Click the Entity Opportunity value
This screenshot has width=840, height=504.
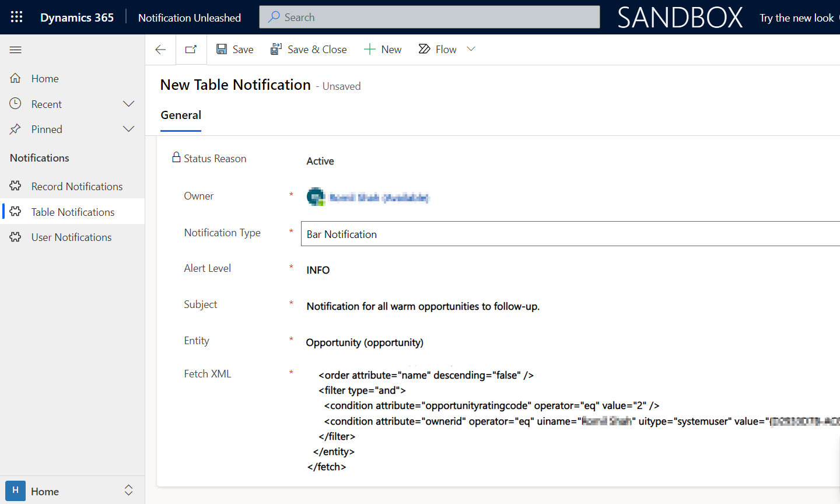tap(365, 342)
